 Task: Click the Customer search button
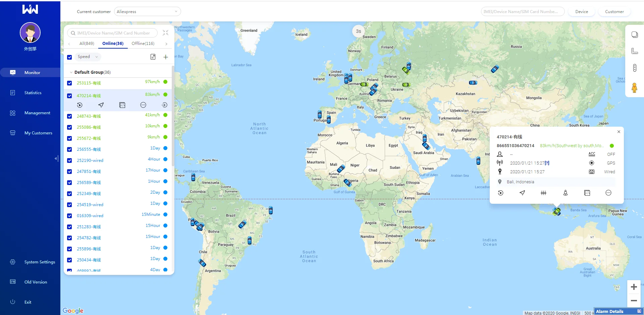pos(614,12)
